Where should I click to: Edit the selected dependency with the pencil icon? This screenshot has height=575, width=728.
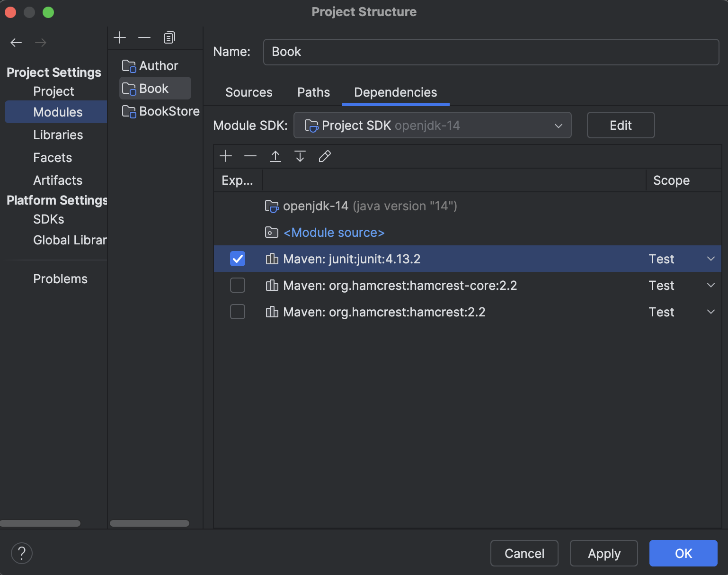tap(325, 156)
